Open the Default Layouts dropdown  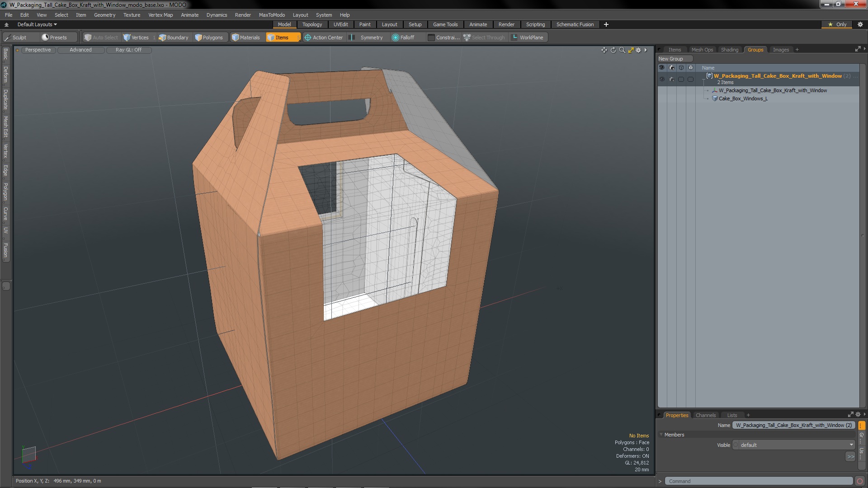pyautogui.click(x=37, y=24)
